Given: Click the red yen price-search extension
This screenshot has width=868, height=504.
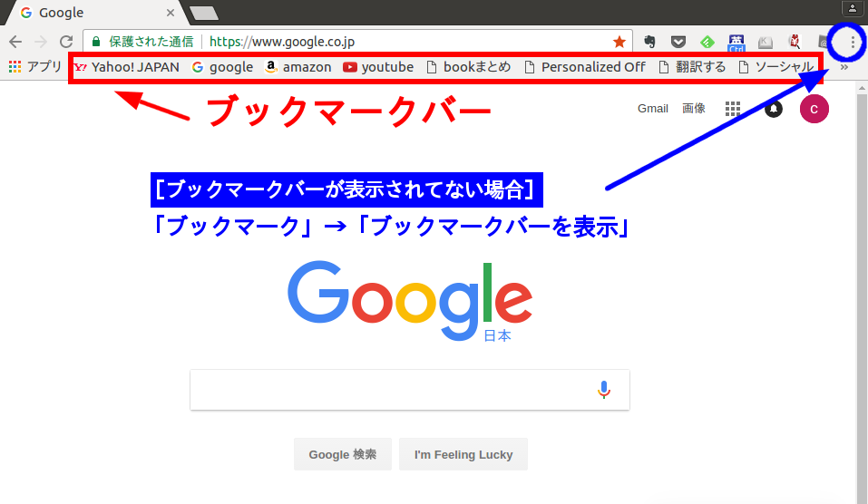Looking at the screenshot, I should [795, 42].
